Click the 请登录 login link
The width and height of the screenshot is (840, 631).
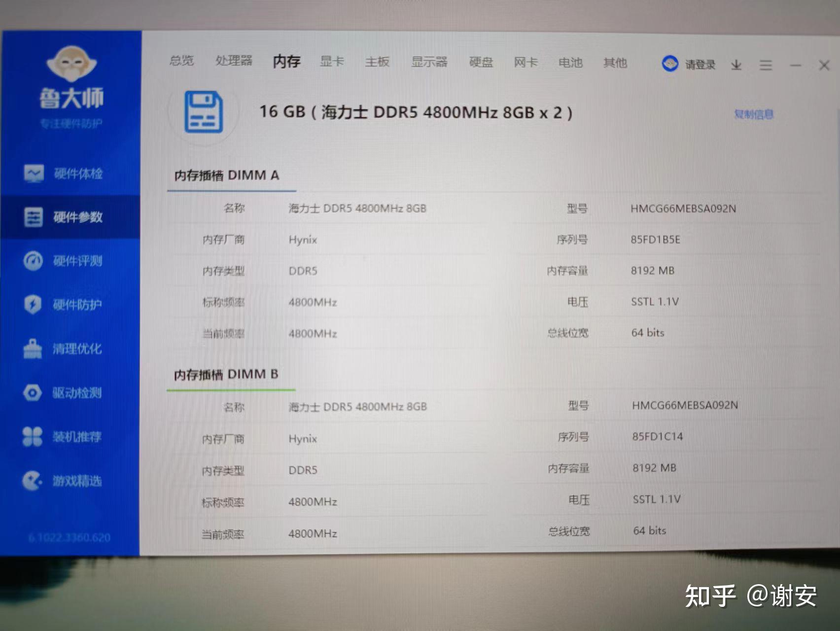tap(700, 65)
